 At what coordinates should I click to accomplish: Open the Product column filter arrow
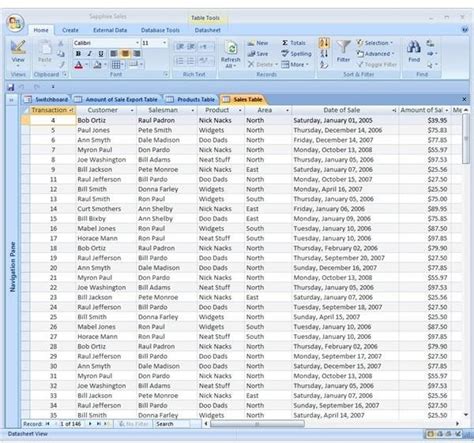click(240, 110)
